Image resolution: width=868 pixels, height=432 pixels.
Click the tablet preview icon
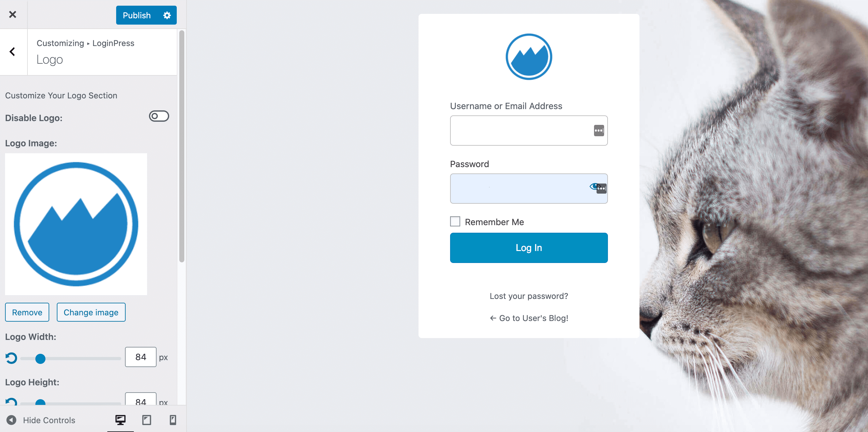click(146, 420)
